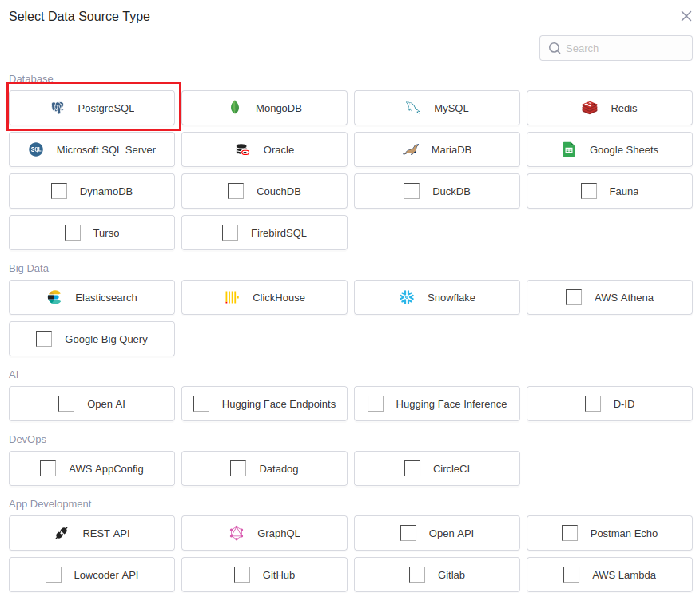Click the search magnifier icon
This screenshot has width=700, height=593.
click(555, 48)
